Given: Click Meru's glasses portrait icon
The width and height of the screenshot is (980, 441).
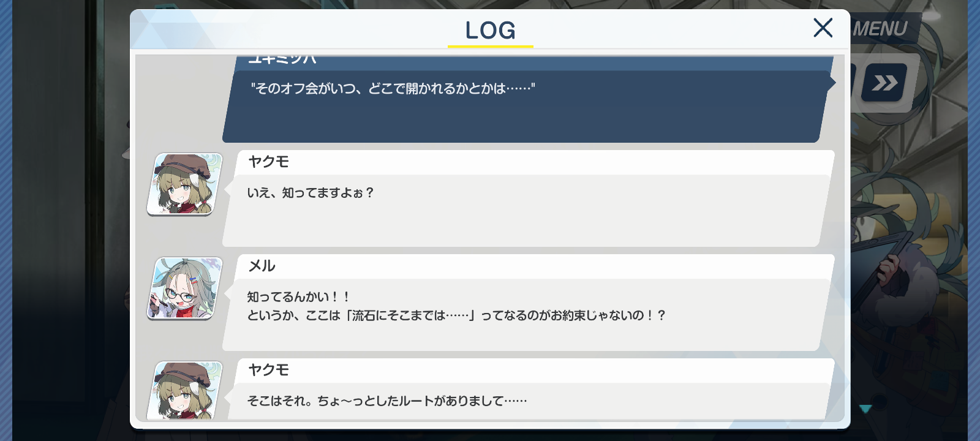Looking at the screenshot, I should point(184,288).
